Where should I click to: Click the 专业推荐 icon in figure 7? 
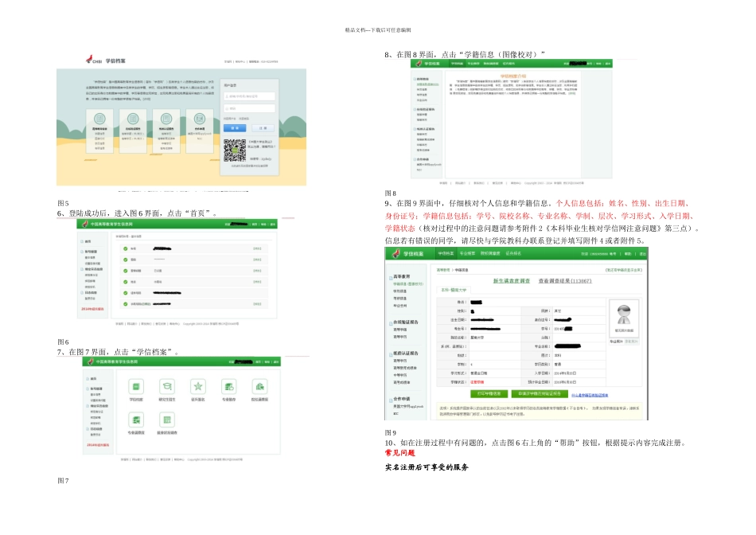[x=228, y=386]
